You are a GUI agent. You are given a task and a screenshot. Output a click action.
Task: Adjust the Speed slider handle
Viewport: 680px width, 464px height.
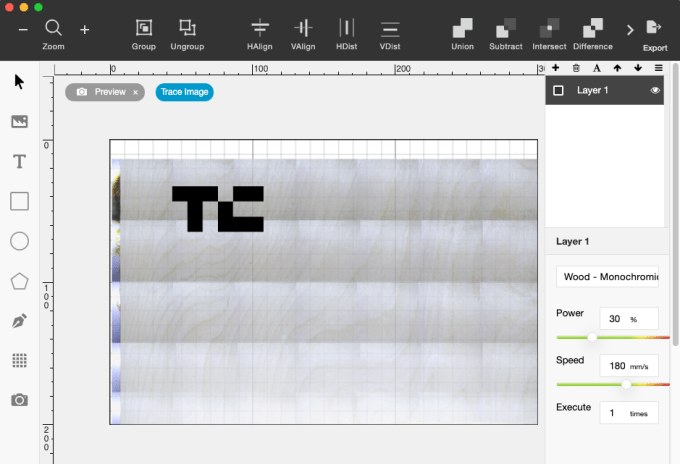(626, 384)
